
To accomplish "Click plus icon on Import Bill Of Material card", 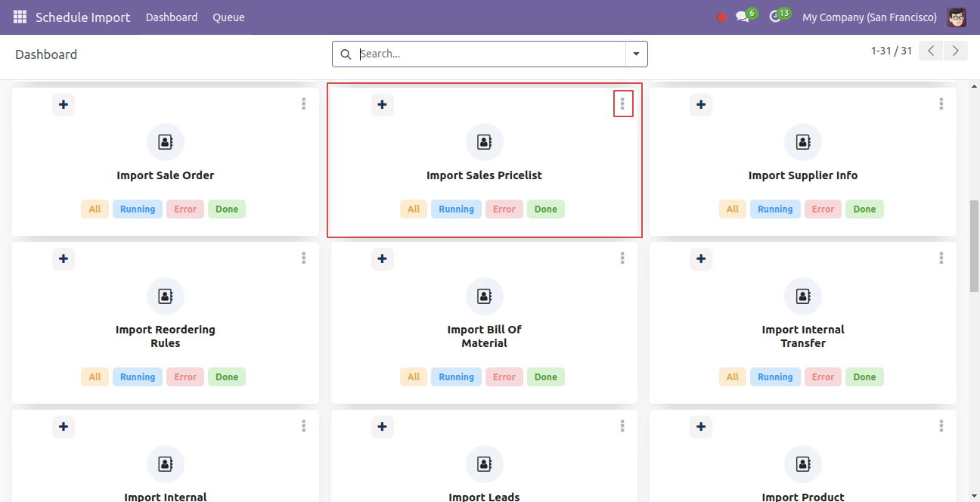I will (x=383, y=259).
